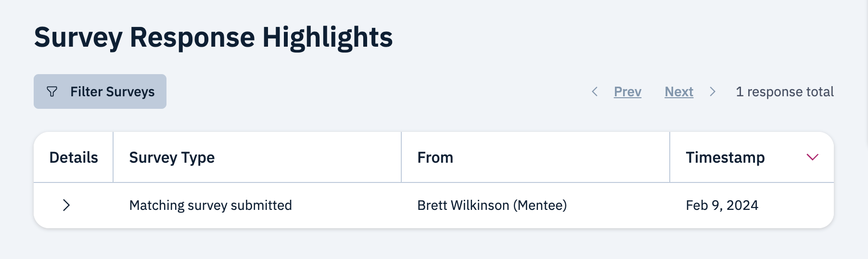
Task: Expand details for Brett Wilkinson's response row
Action: [66, 205]
